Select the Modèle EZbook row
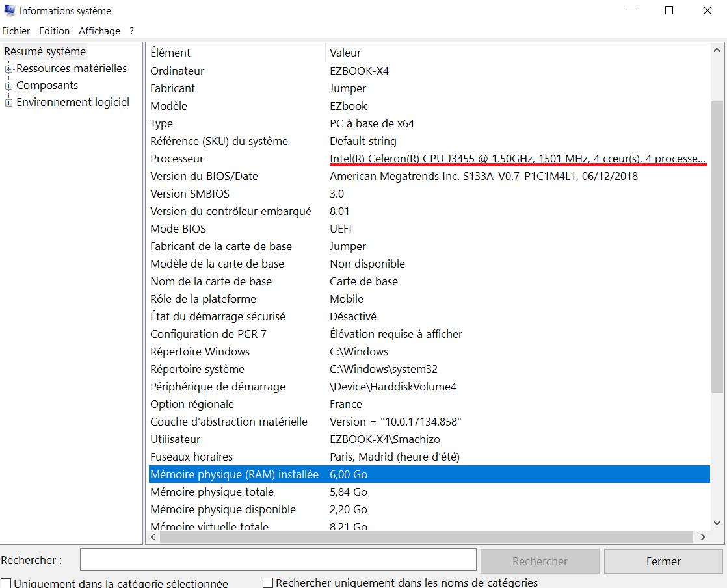The height and width of the screenshot is (588, 727). tap(429, 106)
